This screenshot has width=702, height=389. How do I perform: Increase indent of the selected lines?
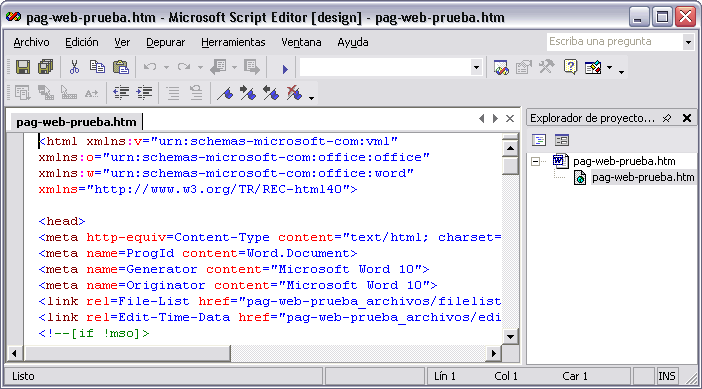click(x=144, y=93)
